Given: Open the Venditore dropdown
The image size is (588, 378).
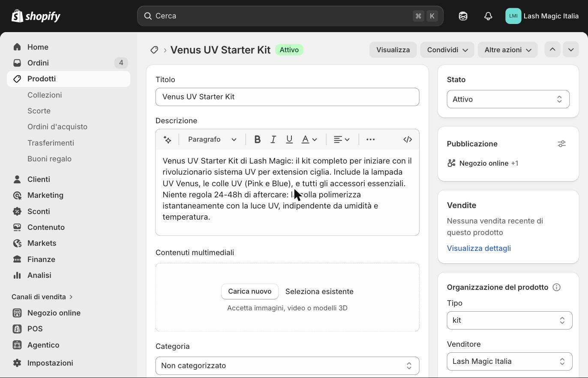Looking at the screenshot, I should pos(510,361).
